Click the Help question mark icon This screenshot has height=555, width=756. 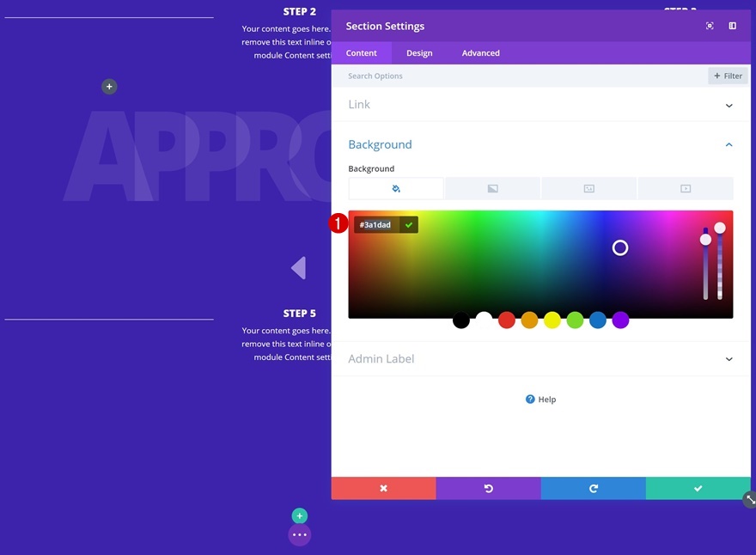pyautogui.click(x=530, y=399)
